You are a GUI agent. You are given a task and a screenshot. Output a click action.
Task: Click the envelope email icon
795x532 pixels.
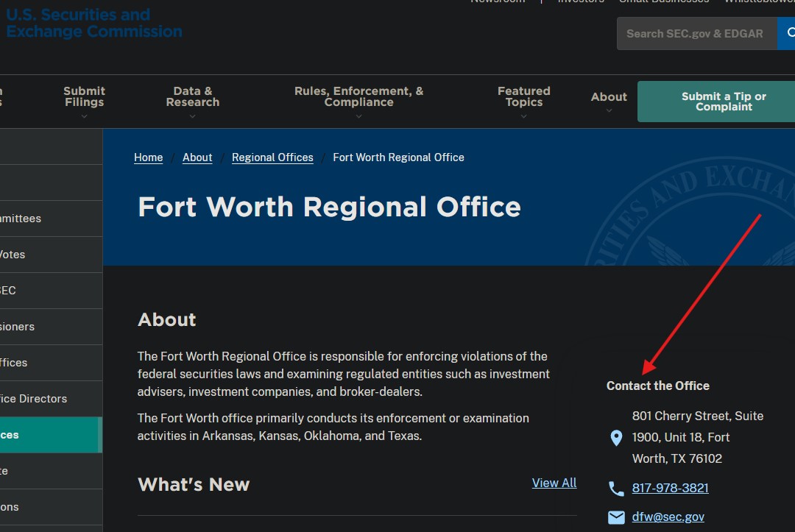coord(616,517)
